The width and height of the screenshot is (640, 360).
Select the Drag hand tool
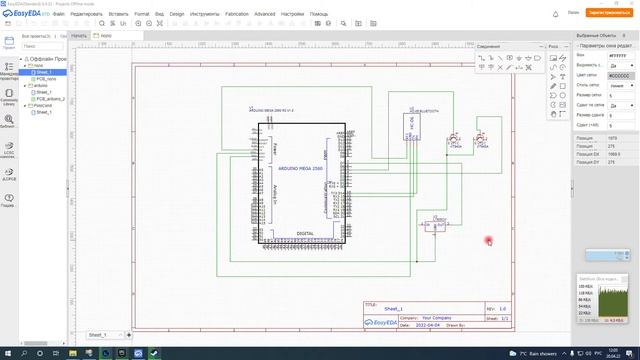(x=553, y=114)
